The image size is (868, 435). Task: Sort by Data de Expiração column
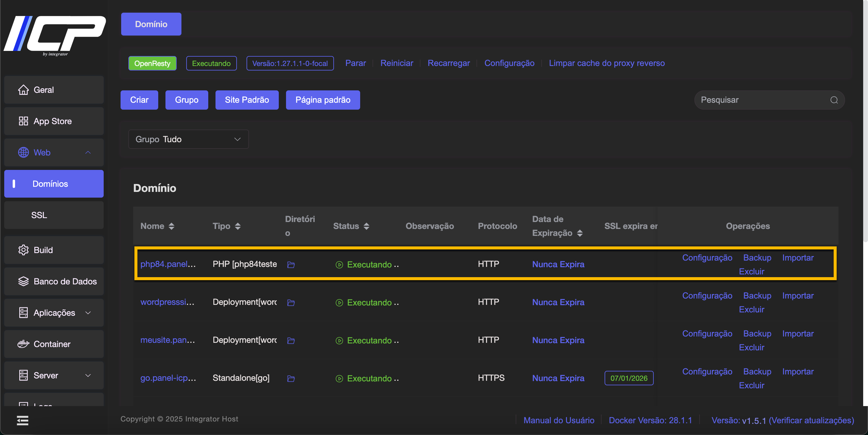pos(580,233)
